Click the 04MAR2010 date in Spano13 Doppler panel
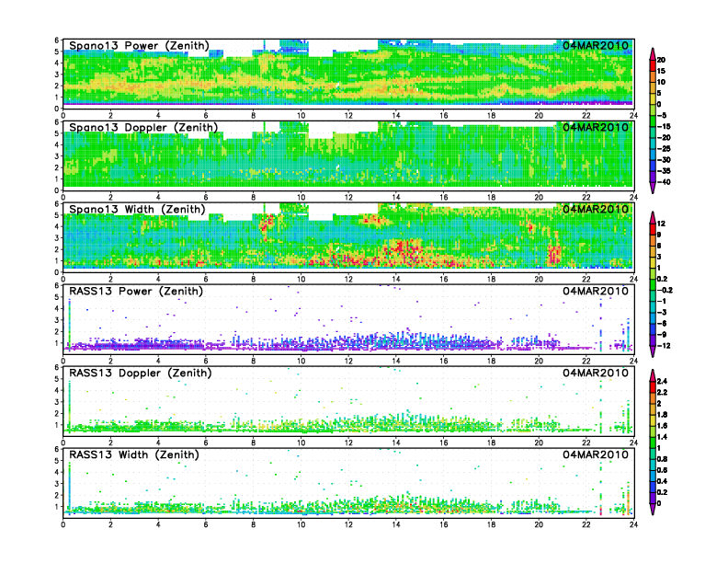This screenshot has width=728, height=563. (596, 128)
